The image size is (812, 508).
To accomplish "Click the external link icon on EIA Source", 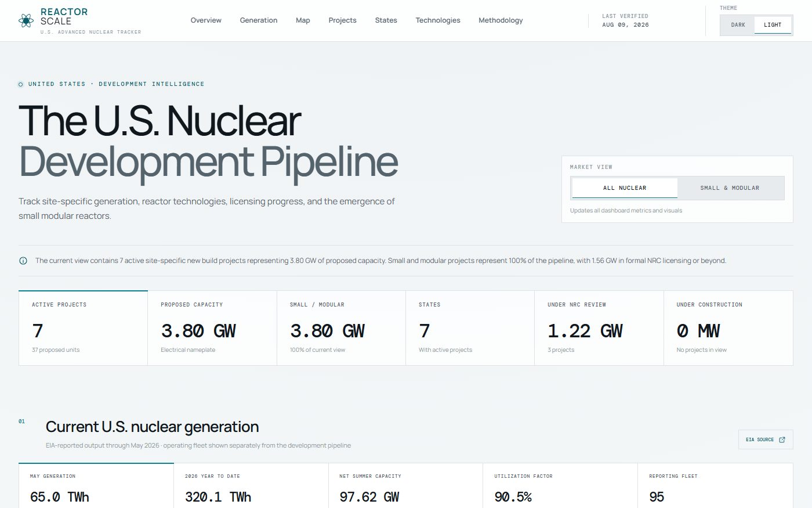I will (x=782, y=439).
